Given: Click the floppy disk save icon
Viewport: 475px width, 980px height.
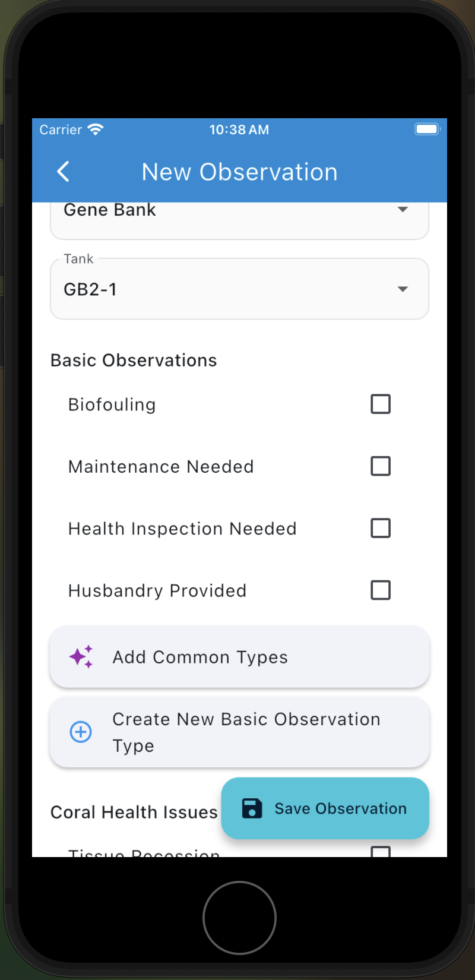Looking at the screenshot, I should (x=252, y=808).
